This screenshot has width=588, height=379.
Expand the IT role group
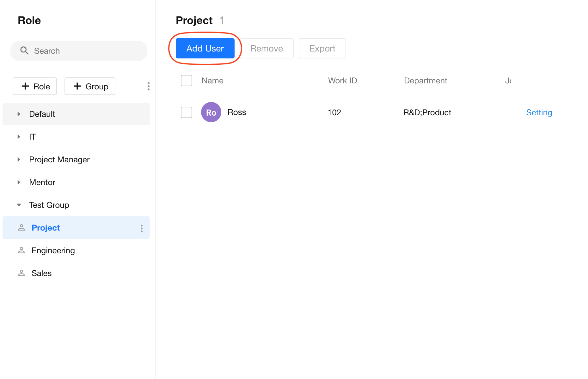point(19,137)
